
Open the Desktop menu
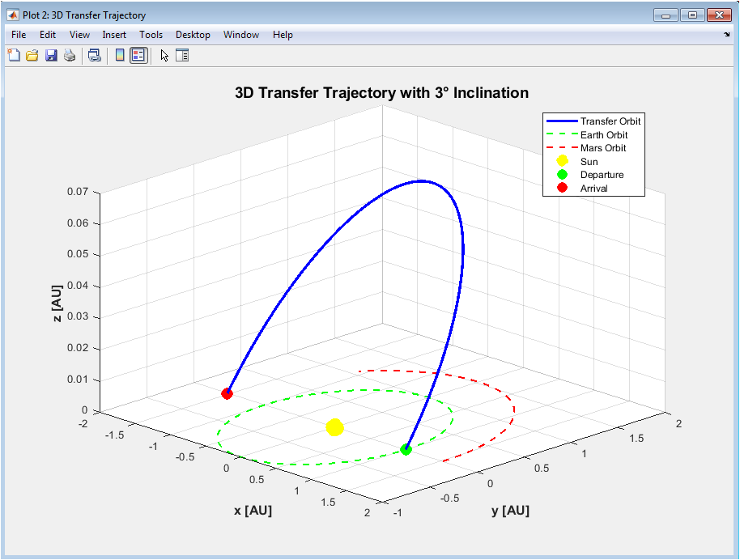[193, 35]
